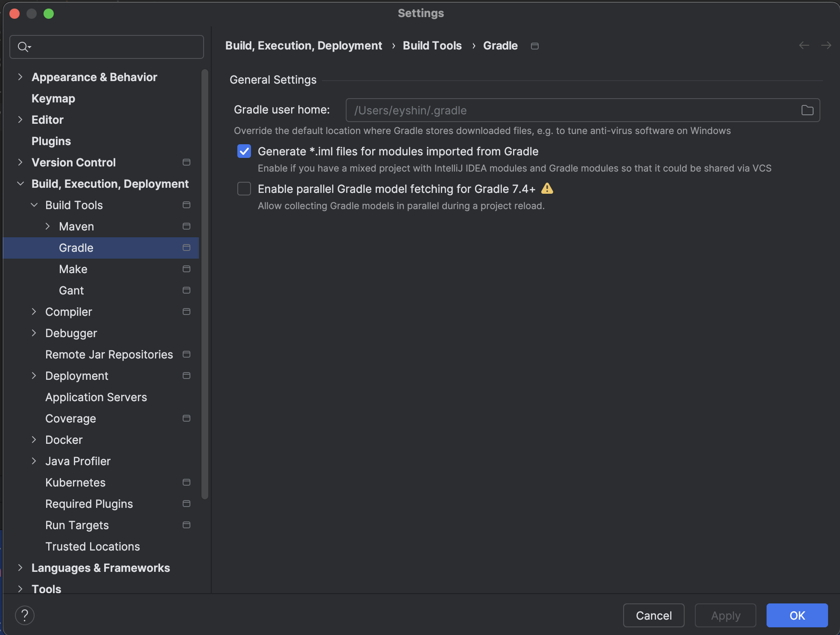Click the Gradle breadcrumb label
This screenshot has height=635, width=840.
500,46
